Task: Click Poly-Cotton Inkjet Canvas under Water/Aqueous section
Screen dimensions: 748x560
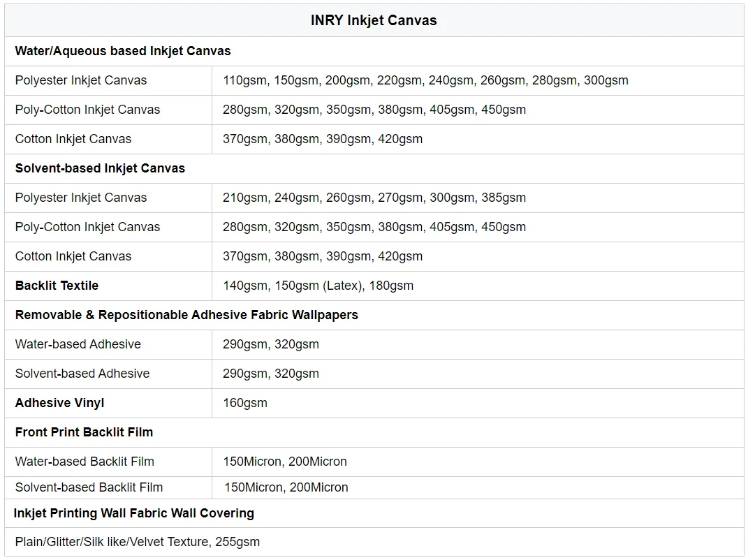Action: click(87, 110)
